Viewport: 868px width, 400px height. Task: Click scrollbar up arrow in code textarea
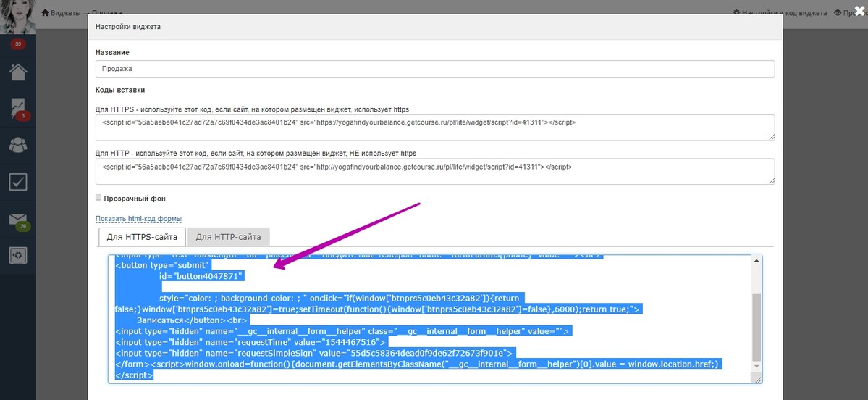(x=757, y=260)
